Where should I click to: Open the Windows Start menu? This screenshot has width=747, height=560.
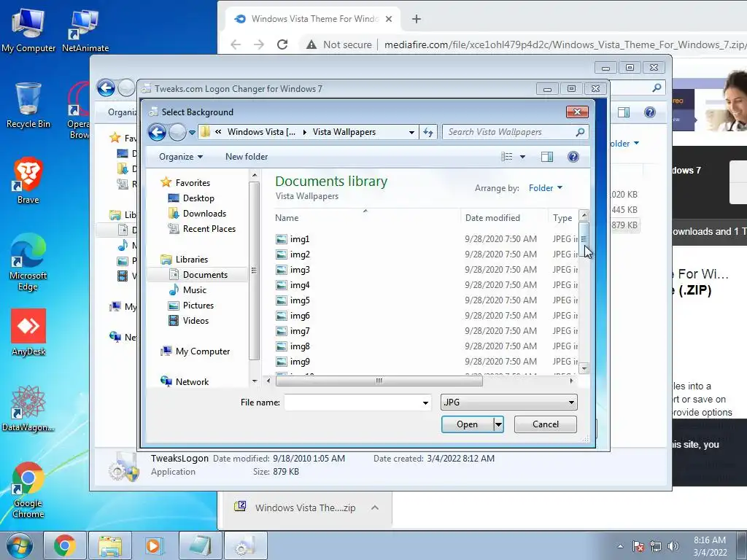(x=20, y=545)
